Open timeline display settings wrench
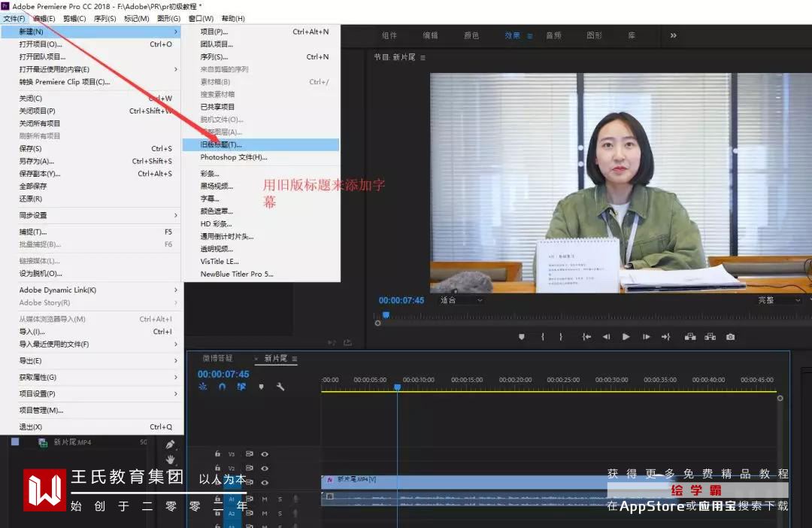Viewport: 812px width, 528px height. [280, 387]
